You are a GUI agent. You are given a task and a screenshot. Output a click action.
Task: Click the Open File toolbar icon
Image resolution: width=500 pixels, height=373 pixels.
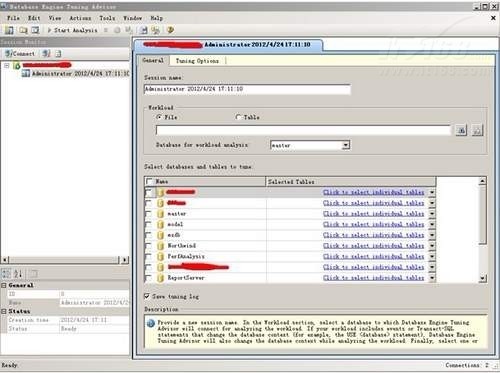click(x=23, y=30)
